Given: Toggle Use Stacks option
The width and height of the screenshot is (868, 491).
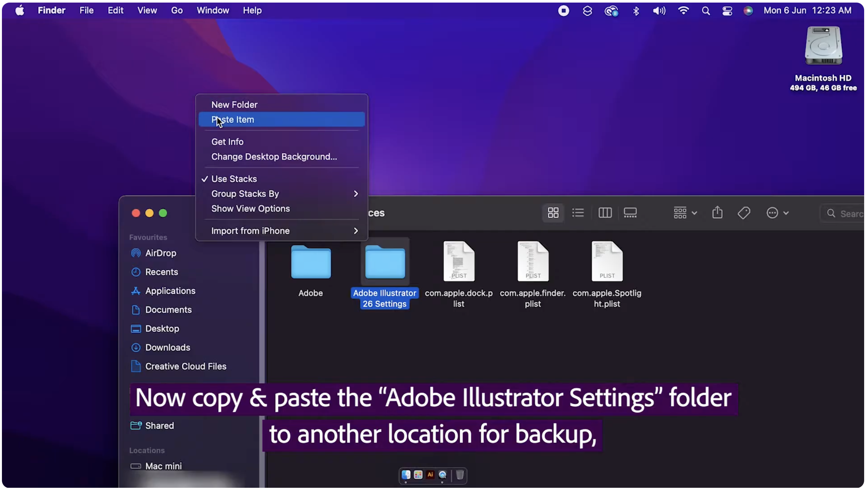Looking at the screenshot, I should (234, 179).
